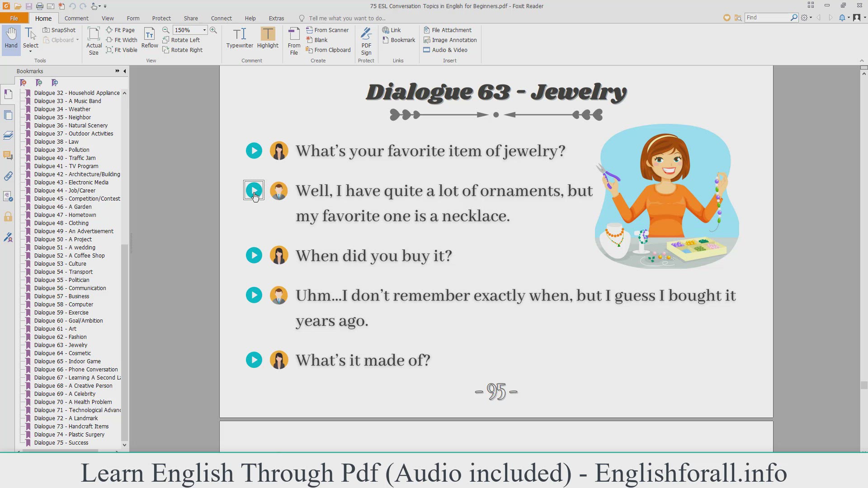This screenshot has height=488, width=868.
Task: Collapse the Bookmarks panel arrow
Action: (125, 71)
